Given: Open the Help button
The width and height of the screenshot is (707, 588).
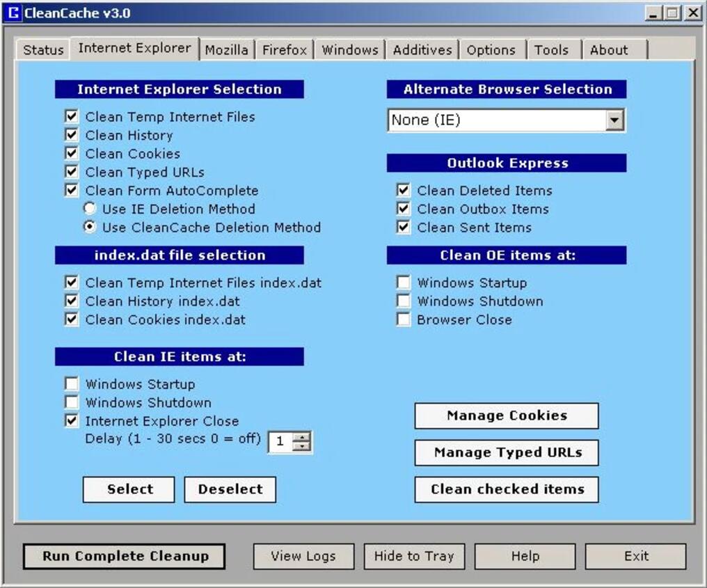Looking at the screenshot, I should (x=525, y=557).
